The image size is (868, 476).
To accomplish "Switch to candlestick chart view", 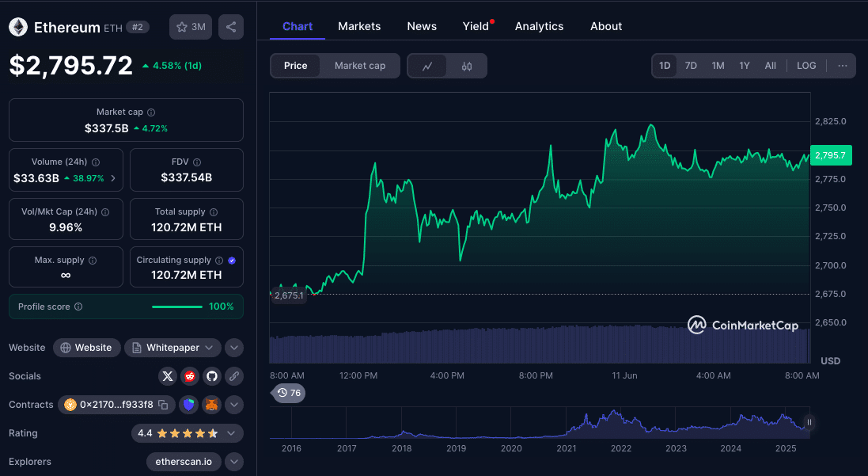I will [x=467, y=66].
